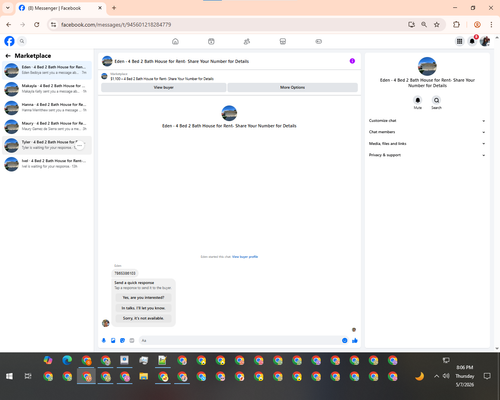Open the Windows Start menu
500x400 pixels.
[9, 376]
